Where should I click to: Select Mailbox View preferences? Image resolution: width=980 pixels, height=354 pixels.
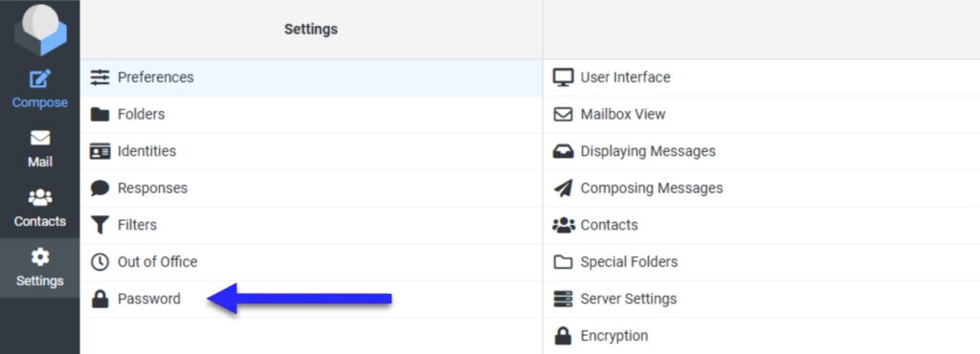[761, 114]
